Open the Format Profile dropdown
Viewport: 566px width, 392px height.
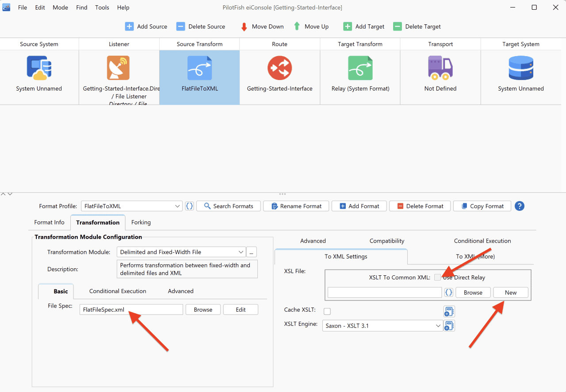132,206
